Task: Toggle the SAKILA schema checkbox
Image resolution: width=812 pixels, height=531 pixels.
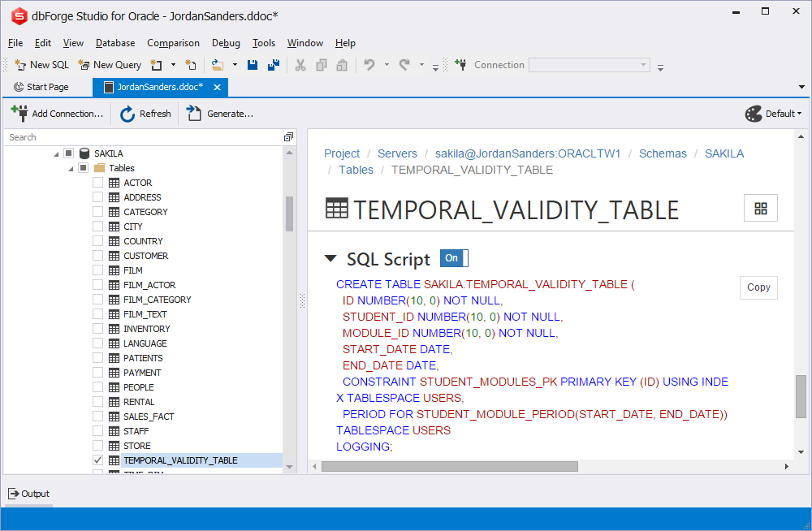Action: (x=68, y=153)
